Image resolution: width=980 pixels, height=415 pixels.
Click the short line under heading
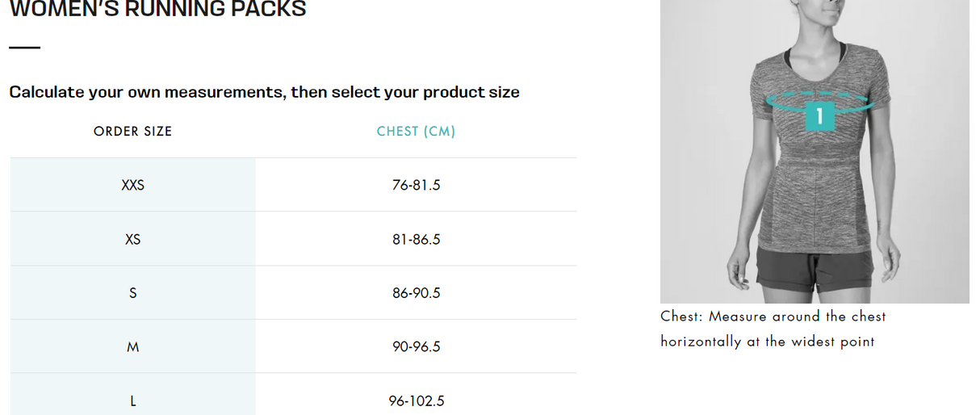pyautogui.click(x=24, y=48)
